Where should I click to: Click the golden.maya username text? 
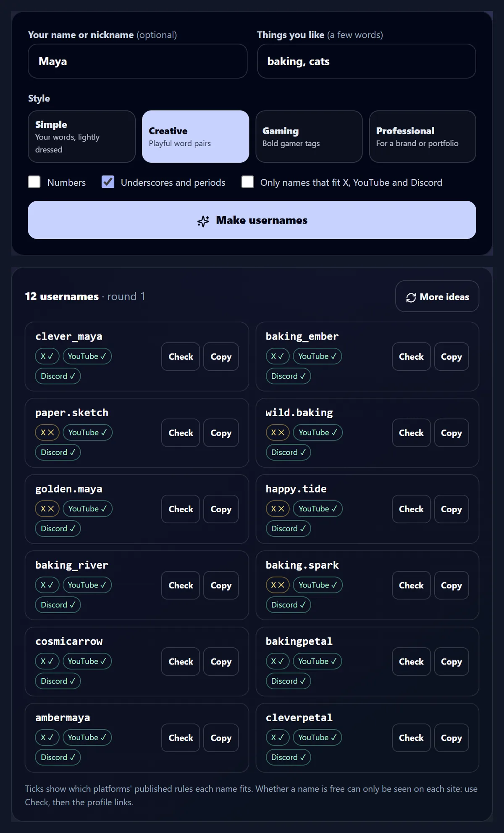click(x=69, y=489)
